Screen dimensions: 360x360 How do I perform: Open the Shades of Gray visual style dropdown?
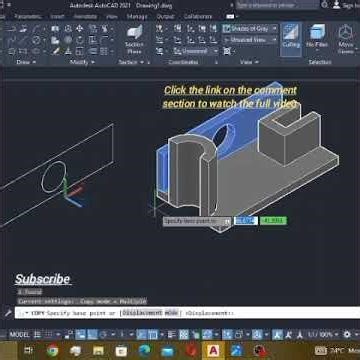(250, 29)
